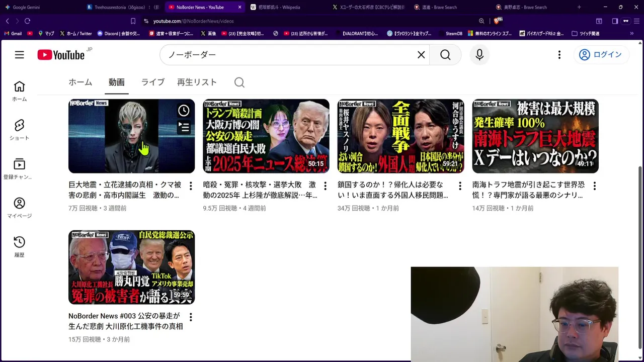644x362 pixels.
Task: Open 履歴 history in left sidebar
Action: click(x=19, y=247)
